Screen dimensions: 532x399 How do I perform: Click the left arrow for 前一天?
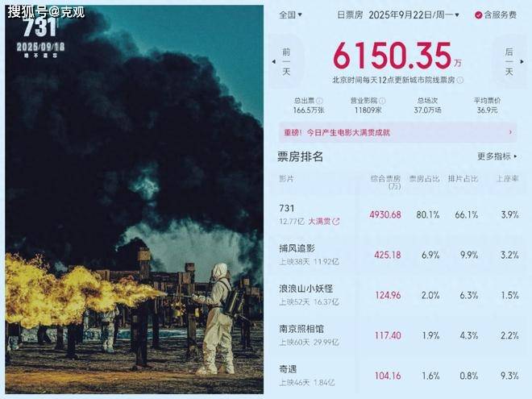(274, 62)
